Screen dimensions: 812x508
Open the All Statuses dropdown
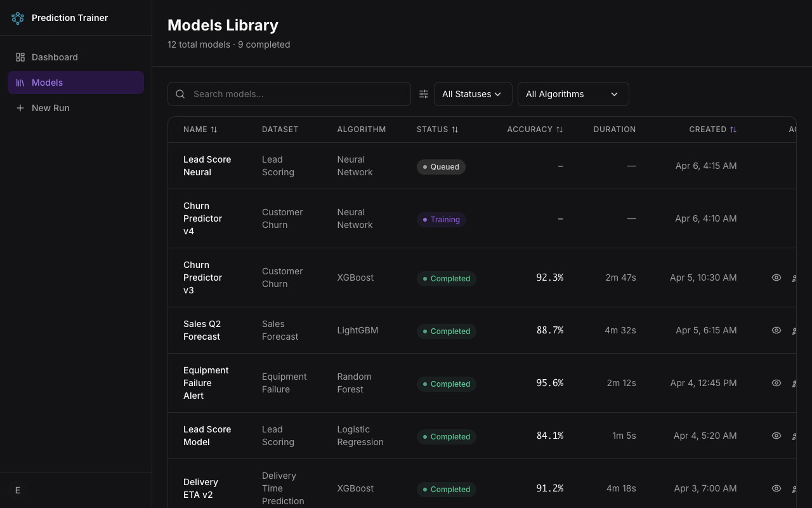[x=473, y=93]
